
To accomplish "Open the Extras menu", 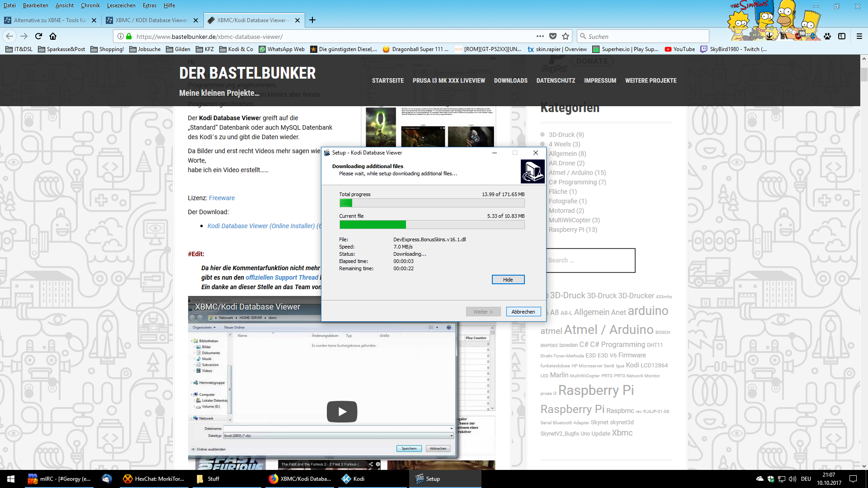I will tap(150, 5).
